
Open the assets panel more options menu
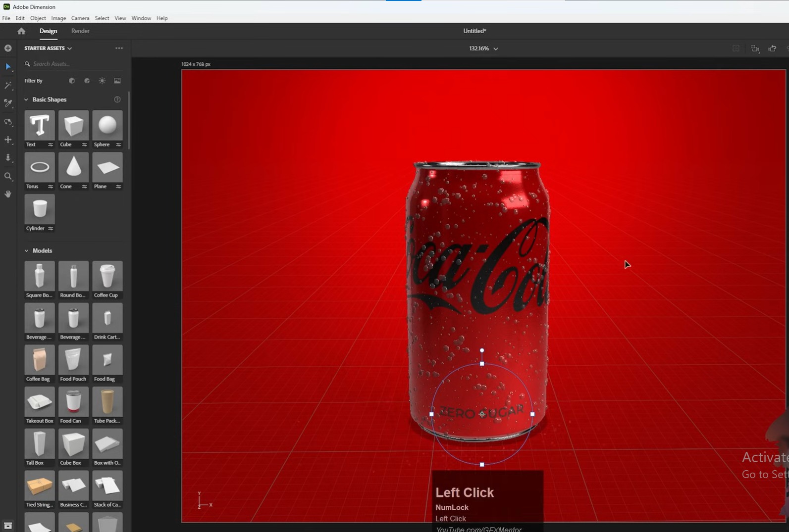pos(119,48)
